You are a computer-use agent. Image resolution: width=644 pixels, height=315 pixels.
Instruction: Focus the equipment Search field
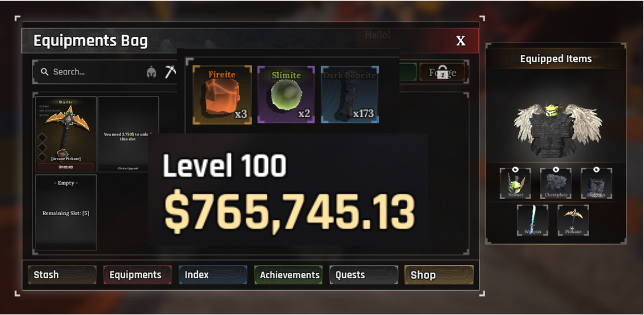tap(91, 72)
